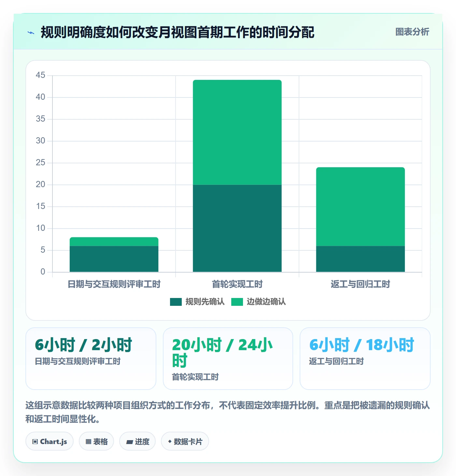Screen dimensions: 456x476
Task: Click the dark bar segment for 返工与回归工时
Action: pos(360,259)
